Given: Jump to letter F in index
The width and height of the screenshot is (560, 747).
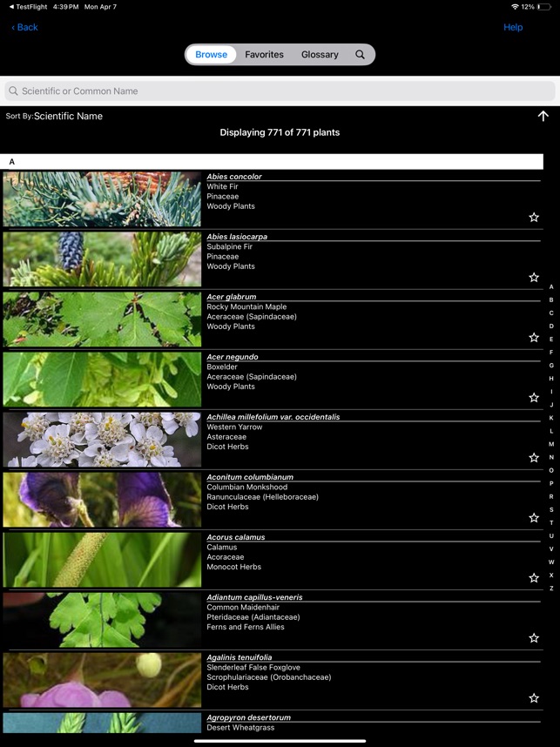Looking at the screenshot, I should [x=551, y=353].
